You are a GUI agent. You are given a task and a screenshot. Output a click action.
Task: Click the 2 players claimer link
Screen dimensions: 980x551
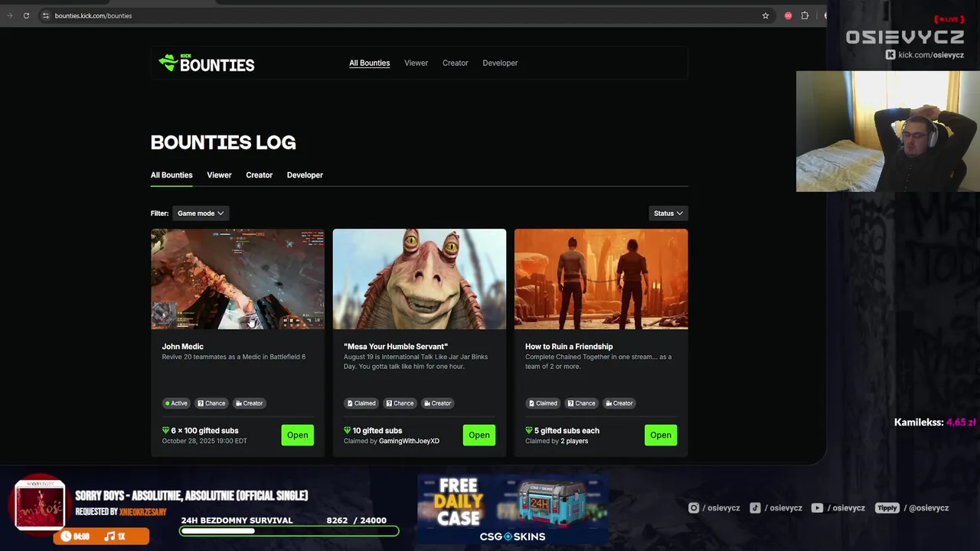(573, 441)
